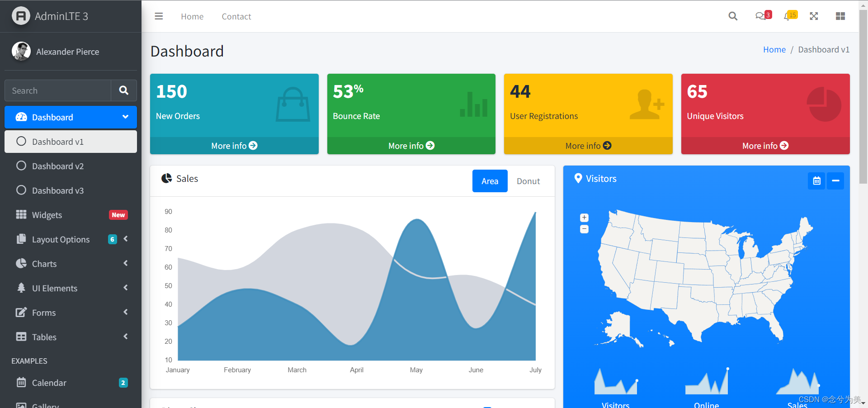Expand the Tables submenu arrow

pyautogui.click(x=126, y=336)
